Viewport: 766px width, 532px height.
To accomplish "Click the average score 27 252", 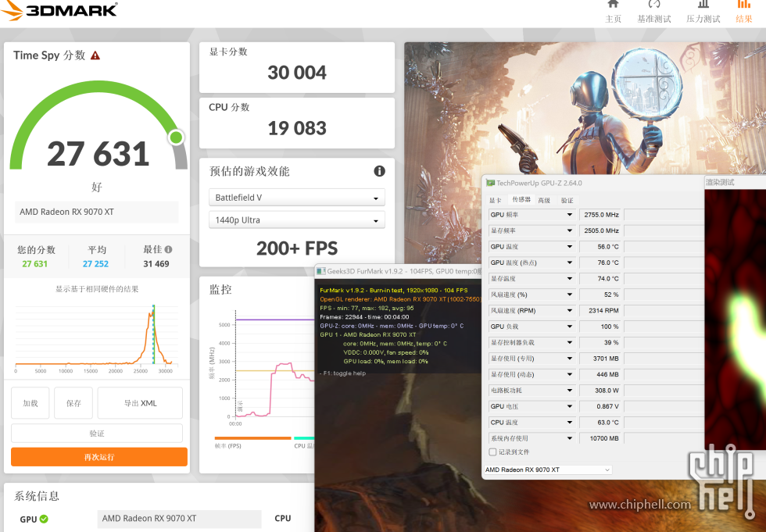I will (x=95, y=264).
